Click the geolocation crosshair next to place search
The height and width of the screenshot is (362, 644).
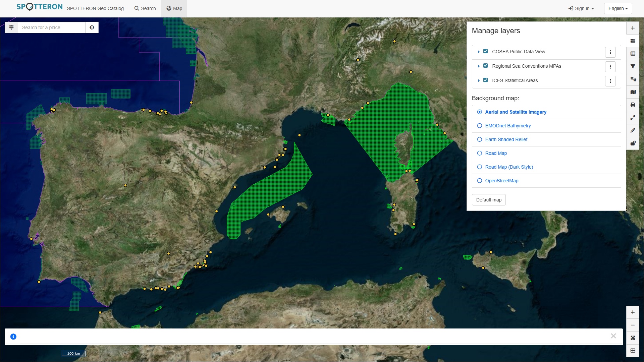click(92, 27)
